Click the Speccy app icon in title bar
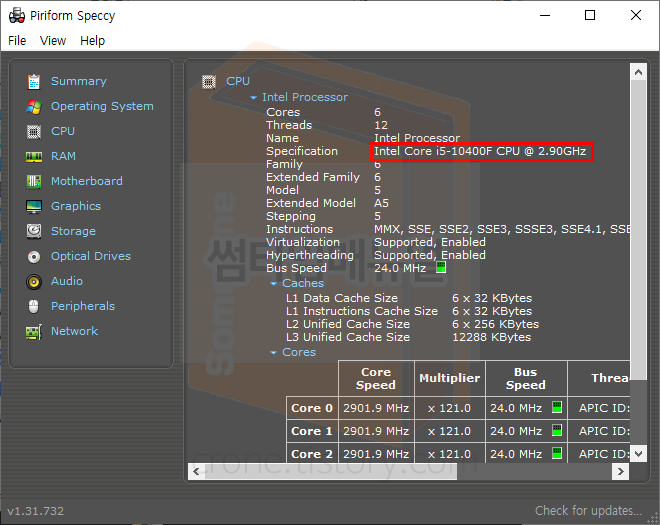Viewport: 660px width, 525px height. point(17,16)
